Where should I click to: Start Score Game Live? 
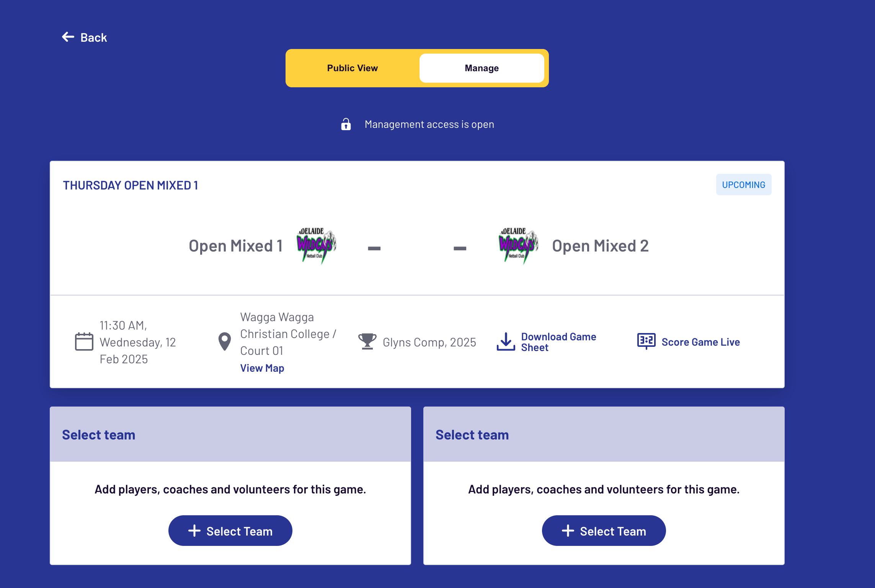(x=700, y=342)
